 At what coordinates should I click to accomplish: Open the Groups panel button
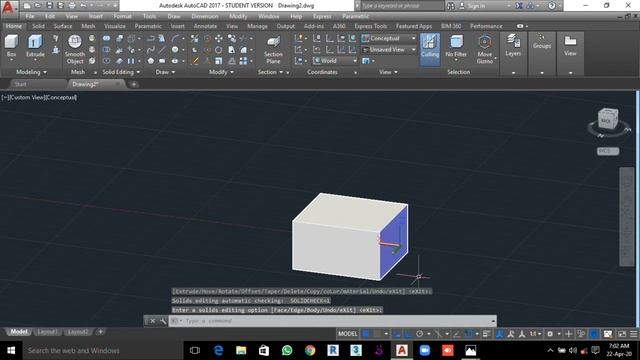tap(542, 42)
